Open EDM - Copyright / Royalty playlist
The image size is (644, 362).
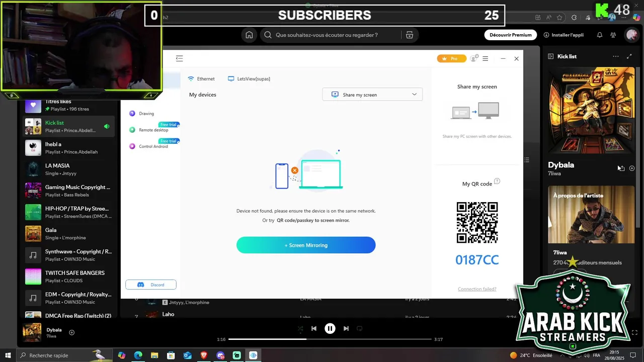pyautogui.click(x=68, y=298)
